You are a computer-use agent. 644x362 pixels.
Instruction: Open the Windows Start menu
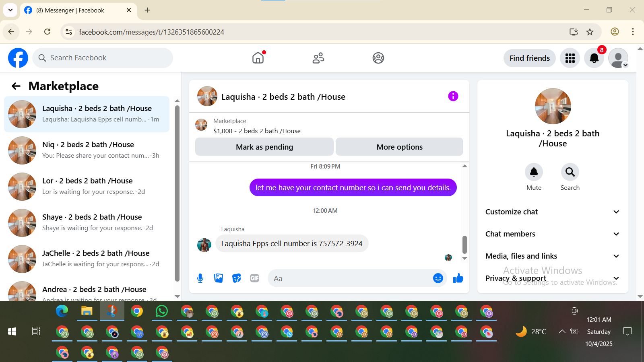point(12,331)
